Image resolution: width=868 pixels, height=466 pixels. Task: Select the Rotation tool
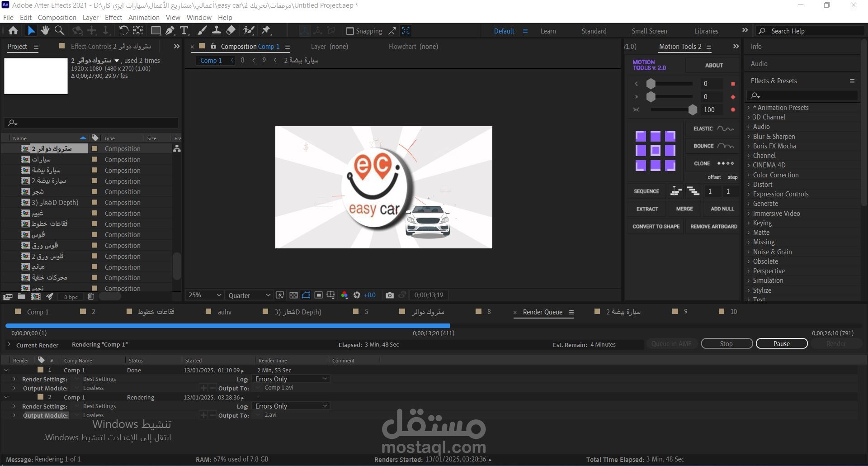[x=123, y=31]
